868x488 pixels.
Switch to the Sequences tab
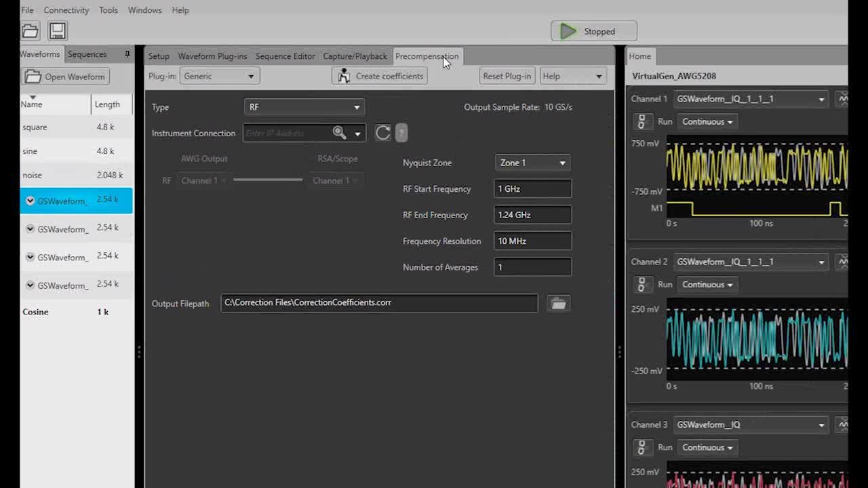point(87,54)
